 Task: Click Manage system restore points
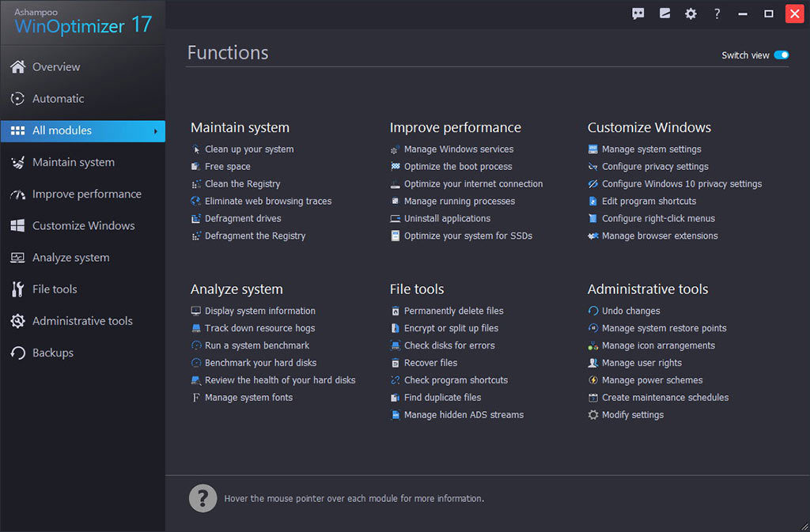(664, 328)
